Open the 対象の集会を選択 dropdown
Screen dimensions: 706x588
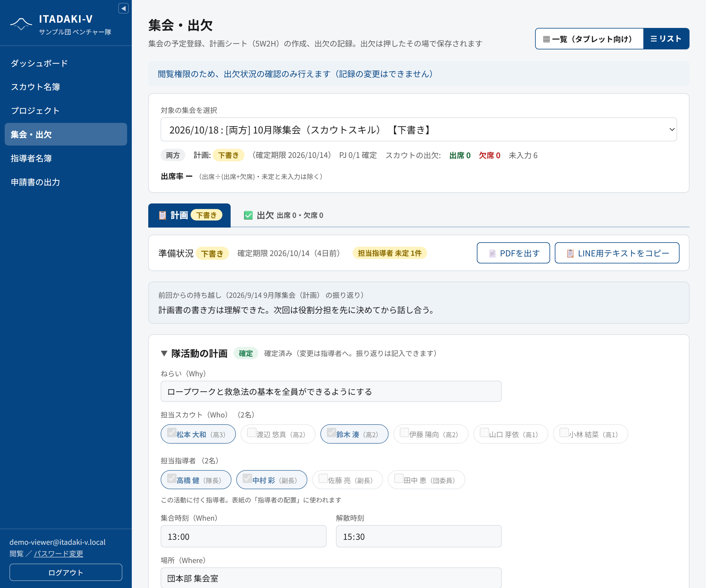419,129
